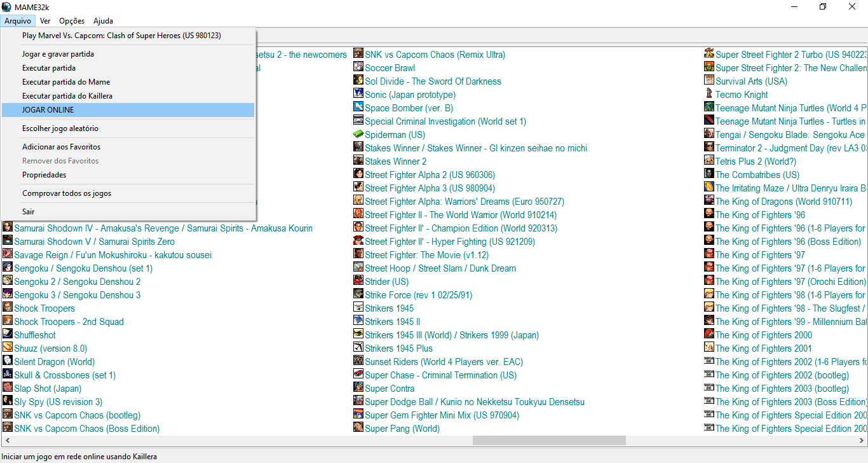Select the Tetris Plus 2 game icon
Image resolution: width=868 pixels, height=463 pixels.
click(709, 161)
